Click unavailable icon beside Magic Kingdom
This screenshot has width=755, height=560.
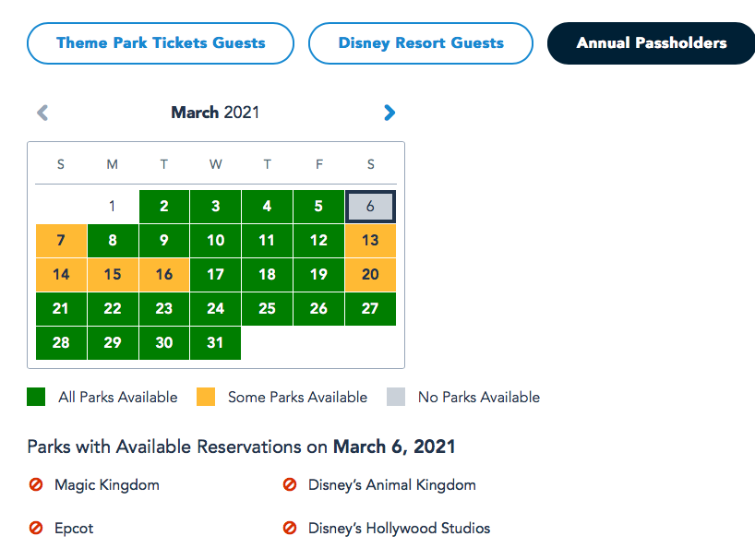tap(36, 484)
